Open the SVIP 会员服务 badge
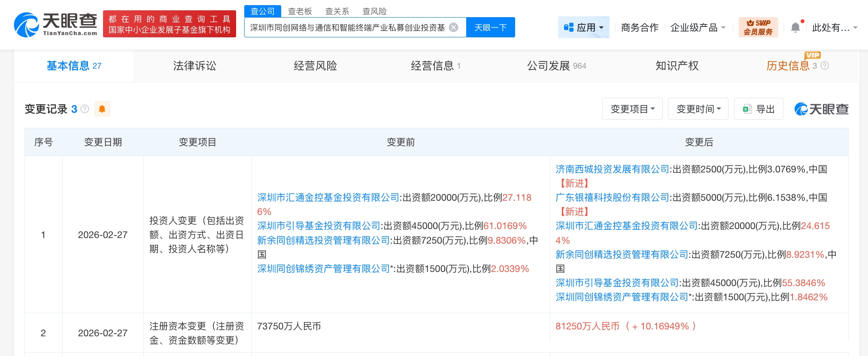This screenshot has width=868, height=356. (758, 27)
